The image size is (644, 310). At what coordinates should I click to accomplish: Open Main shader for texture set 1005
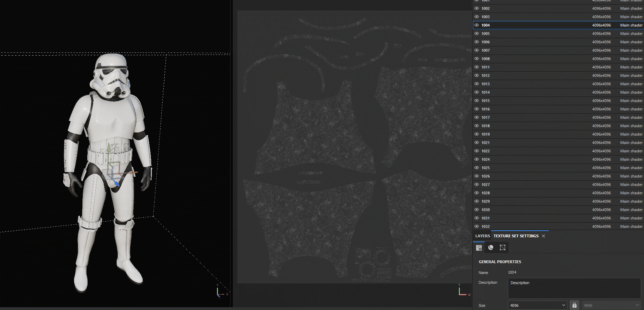(x=631, y=34)
